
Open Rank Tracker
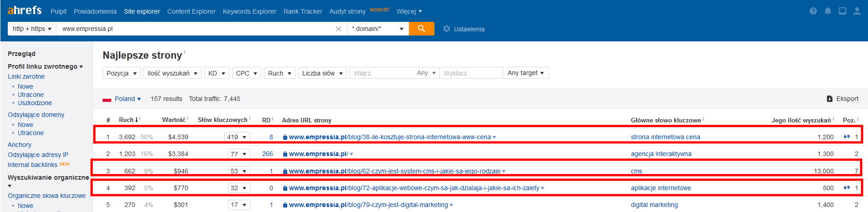pos(303,11)
